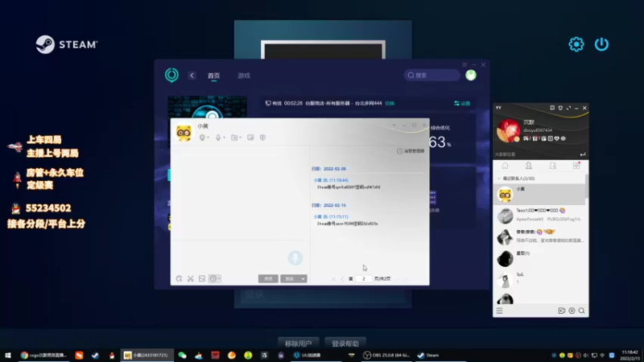Click the 发送 button in chat window
644x362 pixels.
[290, 278]
